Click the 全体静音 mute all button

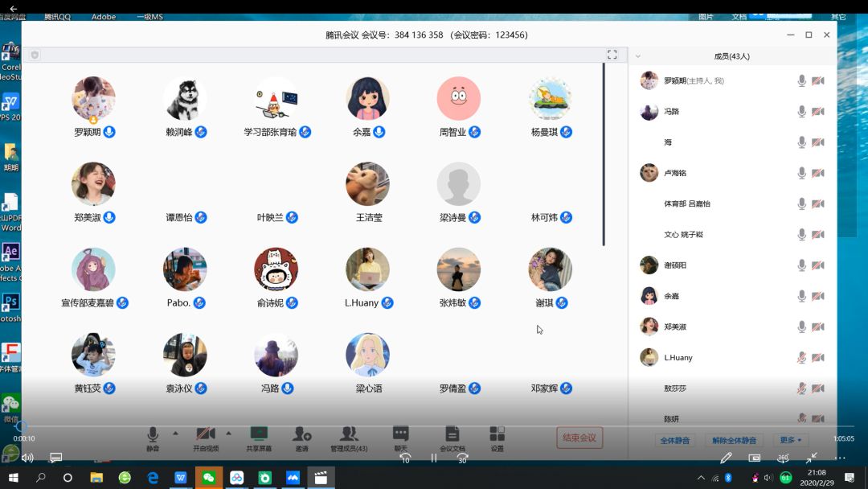[x=674, y=440]
